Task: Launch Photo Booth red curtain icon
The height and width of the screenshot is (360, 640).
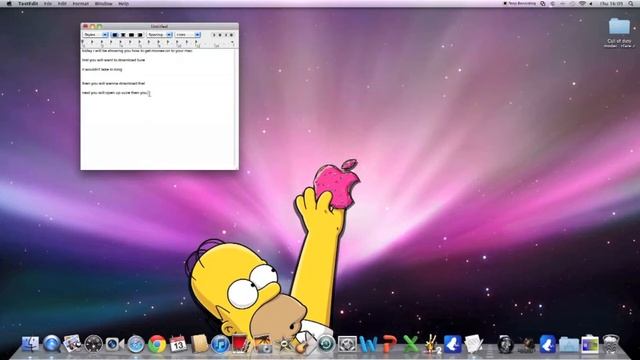Action: coord(241,344)
